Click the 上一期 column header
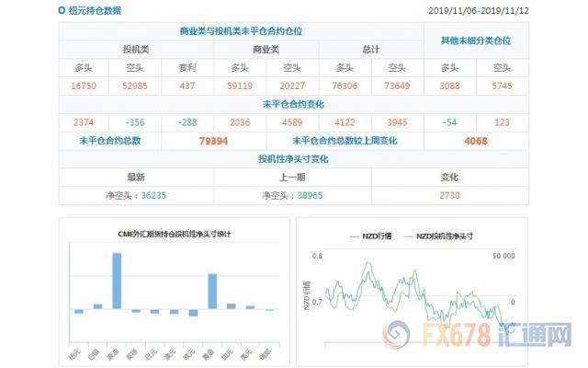 click(292, 178)
